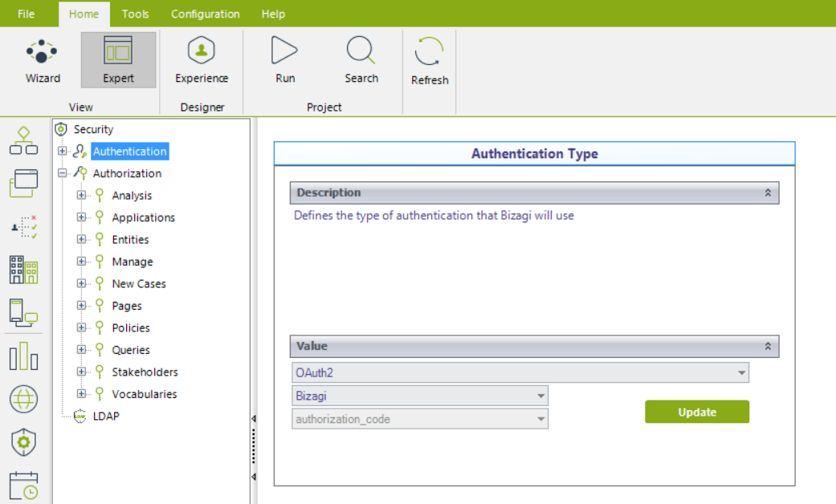This screenshot has width=836, height=504.
Task: Open the devices sidebar icon
Action: 23,313
